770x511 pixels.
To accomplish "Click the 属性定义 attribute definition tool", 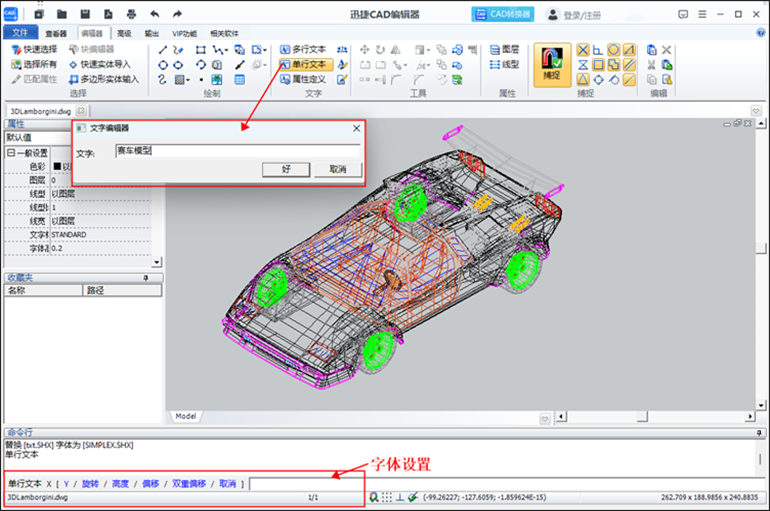I will coord(303,79).
